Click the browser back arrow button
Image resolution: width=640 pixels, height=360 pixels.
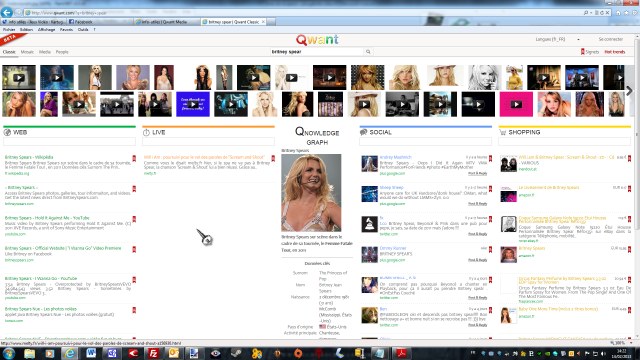click(x=7, y=12)
